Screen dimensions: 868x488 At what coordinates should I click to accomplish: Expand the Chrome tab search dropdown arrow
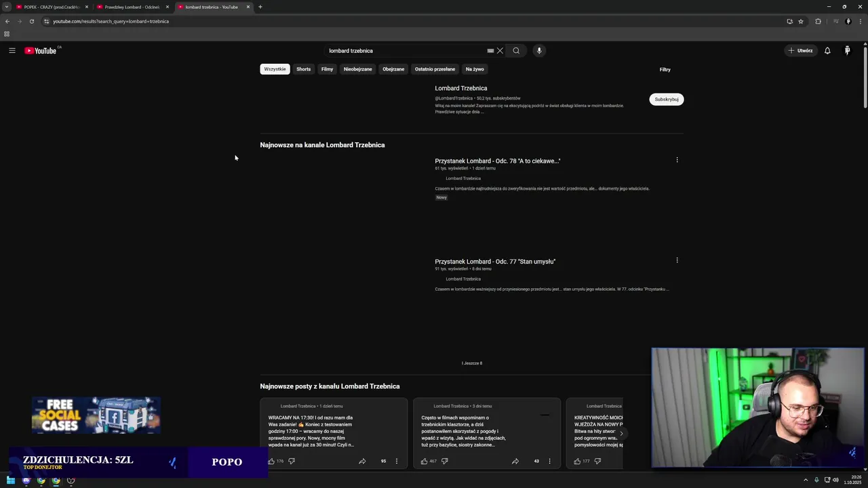(7, 7)
